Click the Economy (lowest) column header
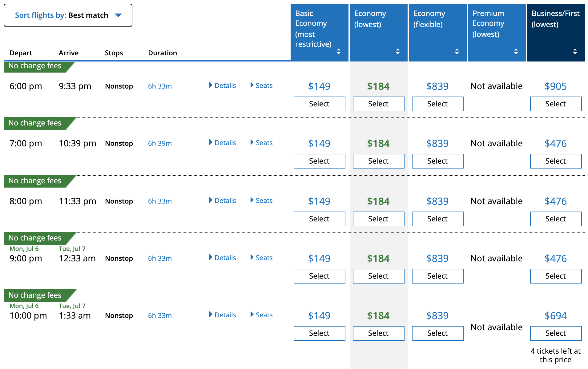Screen dimensions: 588x369 tap(379, 33)
